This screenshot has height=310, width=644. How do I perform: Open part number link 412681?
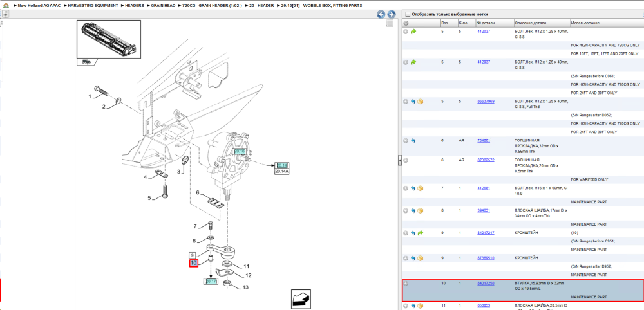tap(484, 188)
